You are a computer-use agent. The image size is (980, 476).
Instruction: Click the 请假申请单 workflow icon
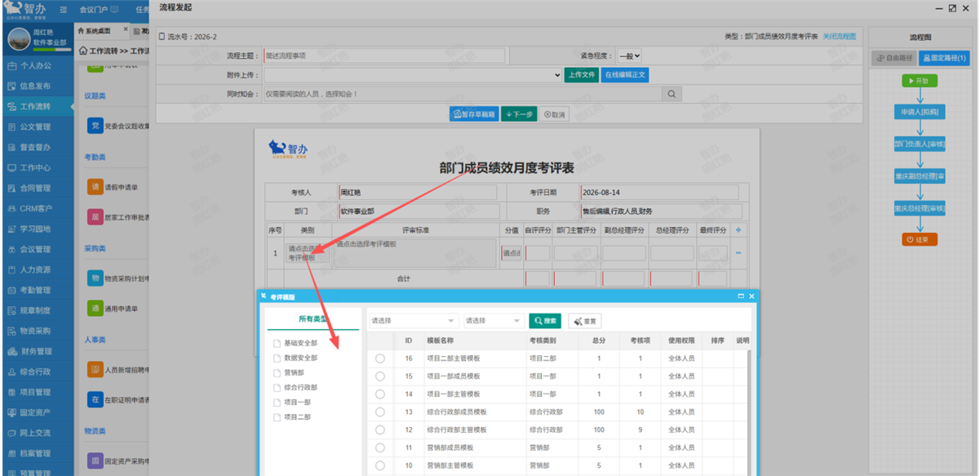point(95,187)
